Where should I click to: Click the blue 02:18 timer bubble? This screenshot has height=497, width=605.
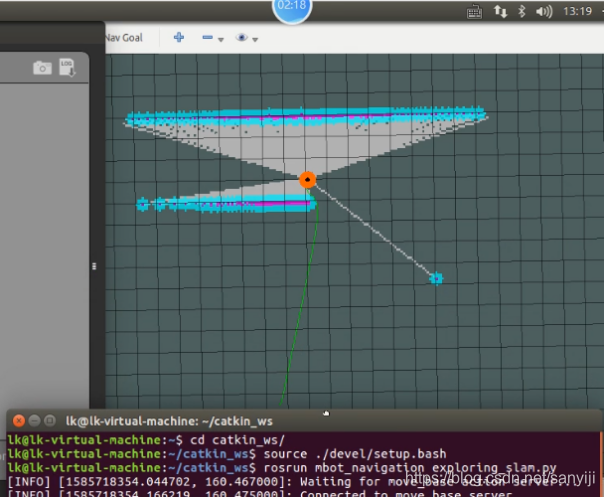point(292,8)
